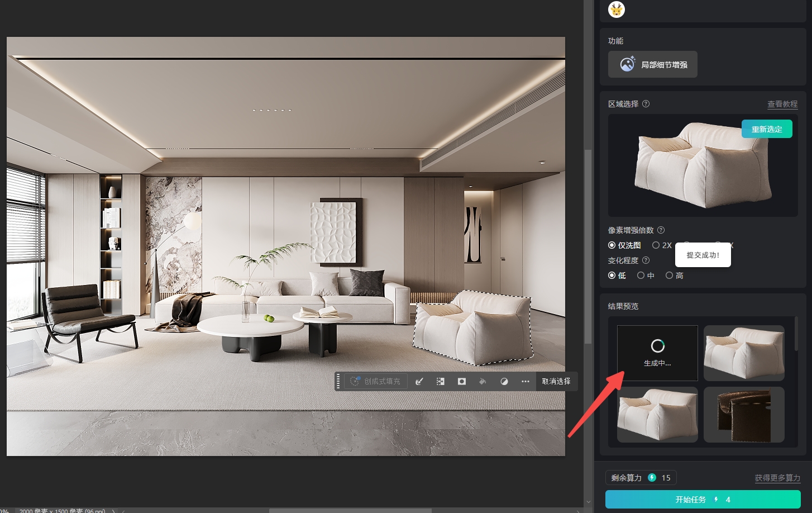Click the 剩余算力 15 remaining credits badge
812x513 pixels.
pos(641,478)
